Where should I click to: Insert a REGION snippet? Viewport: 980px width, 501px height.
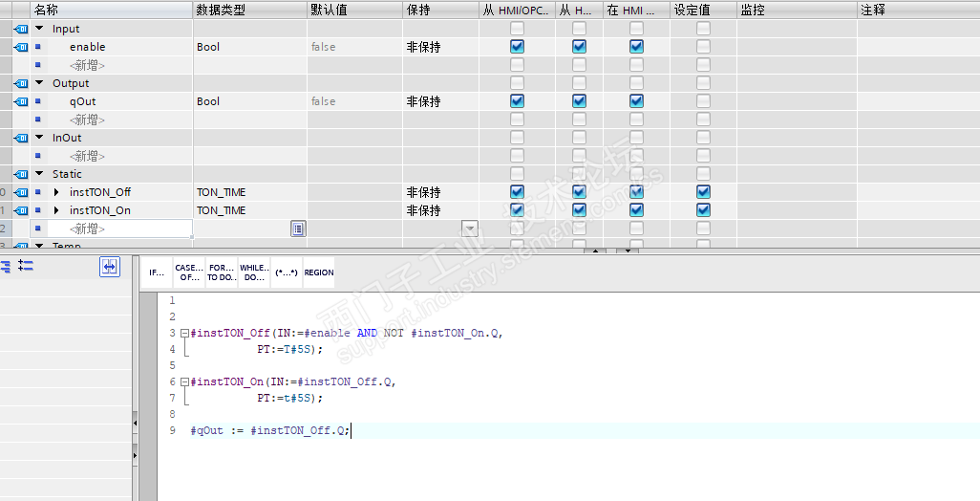pos(319,272)
